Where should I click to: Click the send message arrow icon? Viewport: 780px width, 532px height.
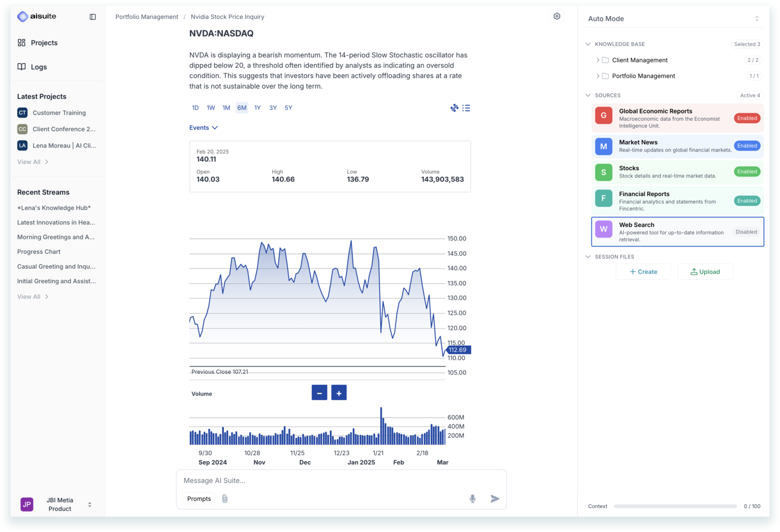pyautogui.click(x=495, y=498)
